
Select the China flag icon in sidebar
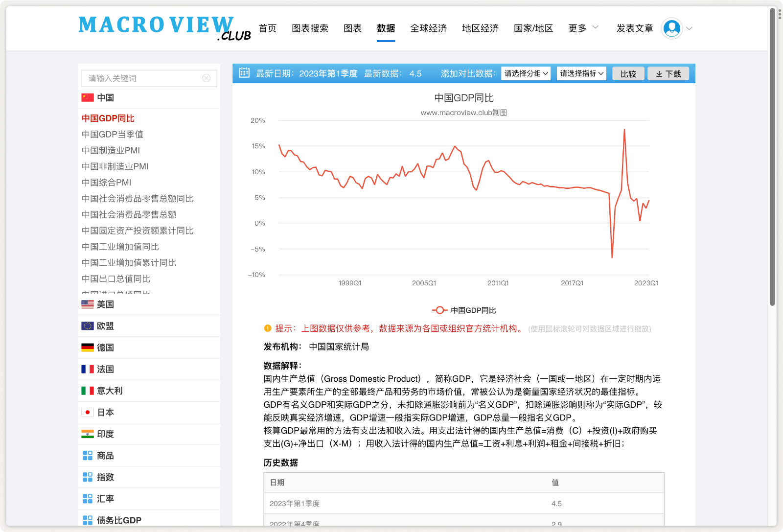click(87, 97)
